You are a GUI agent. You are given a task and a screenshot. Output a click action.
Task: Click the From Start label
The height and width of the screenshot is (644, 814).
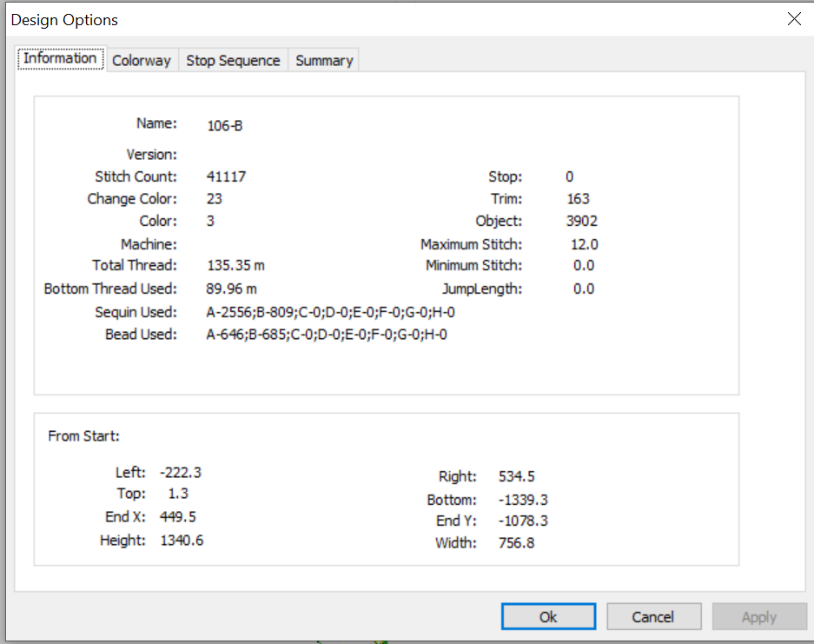coord(83,435)
